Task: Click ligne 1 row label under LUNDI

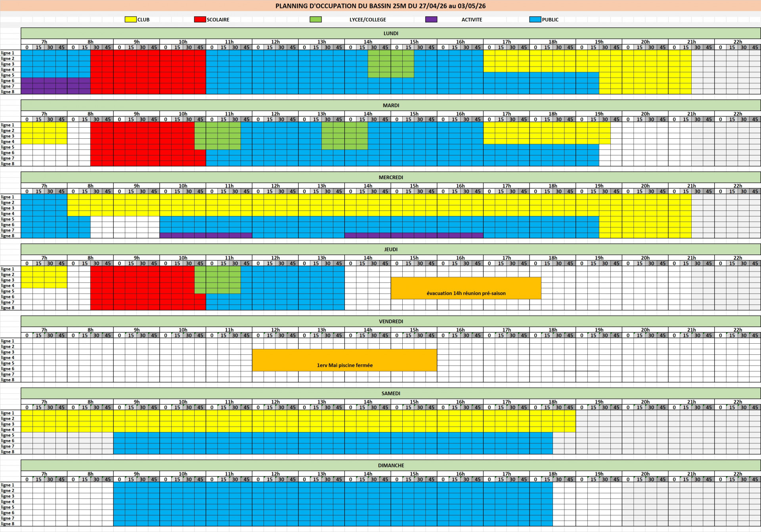Action: click(8, 53)
